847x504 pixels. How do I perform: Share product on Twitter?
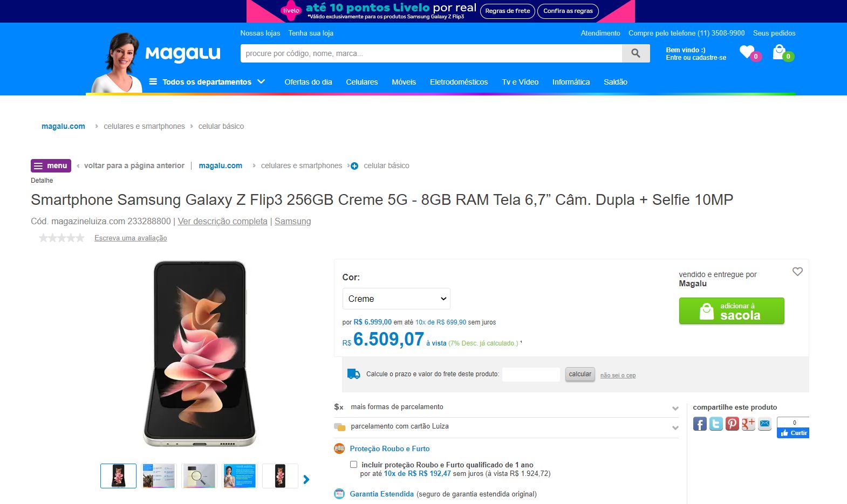716,424
